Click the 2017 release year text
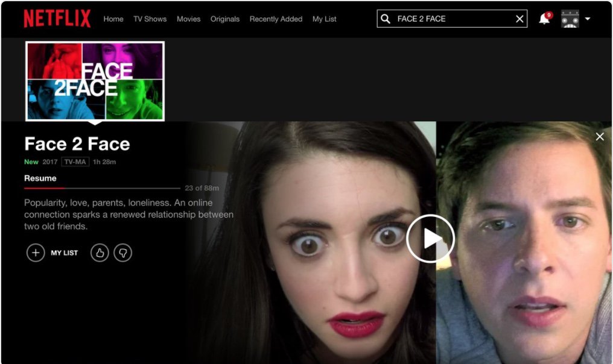The width and height of the screenshot is (613, 364). pyautogui.click(x=50, y=162)
